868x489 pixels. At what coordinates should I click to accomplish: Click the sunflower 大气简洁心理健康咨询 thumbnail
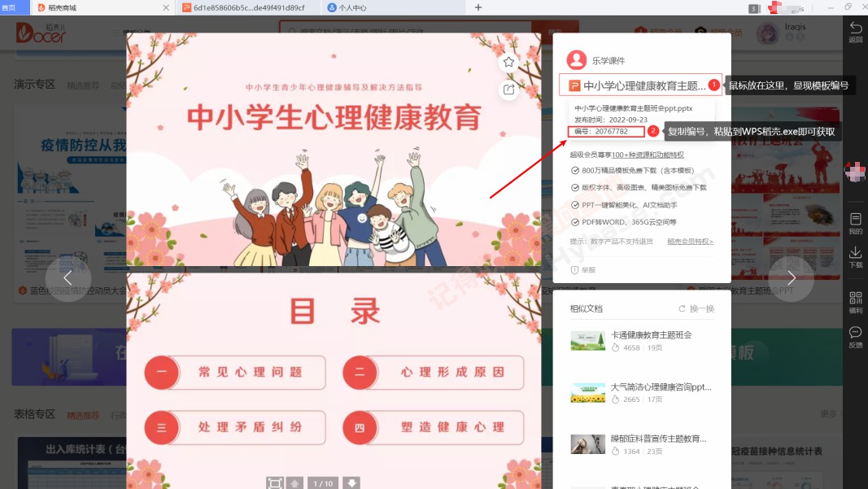click(587, 393)
